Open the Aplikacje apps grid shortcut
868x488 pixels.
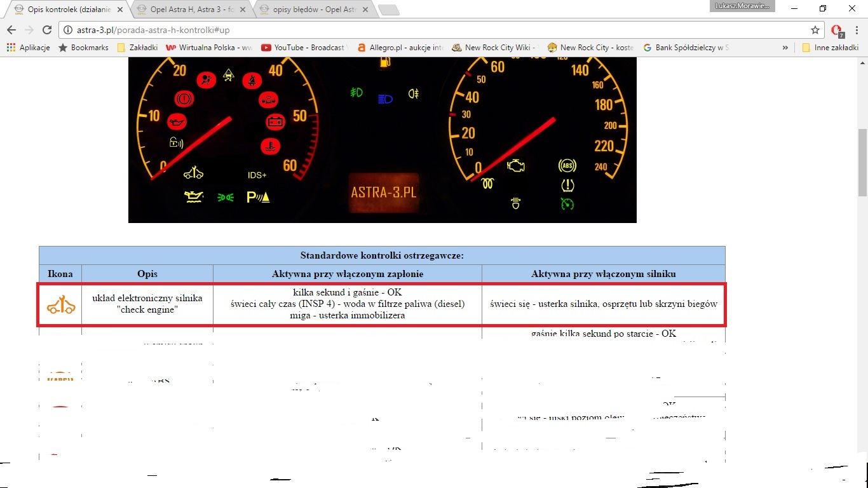[29, 48]
